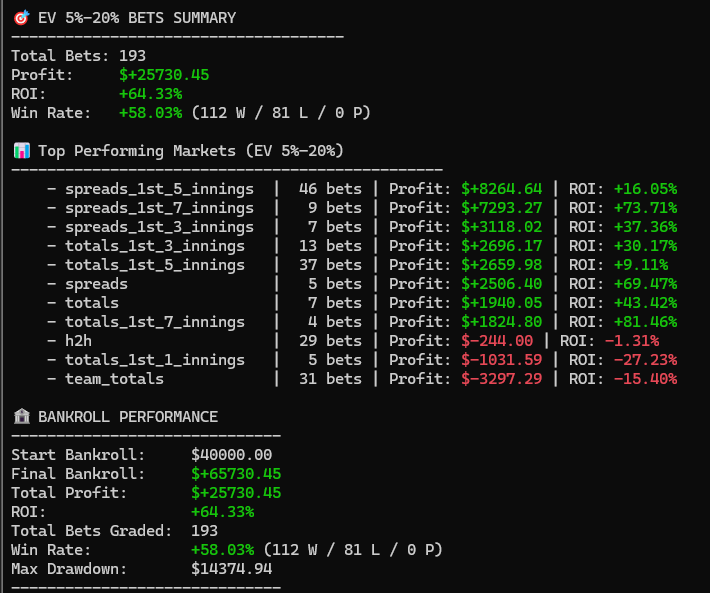This screenshot has height=593, width=710.
Task: Click the max drawdown value '$14374.94'
Action: point(231,569)
